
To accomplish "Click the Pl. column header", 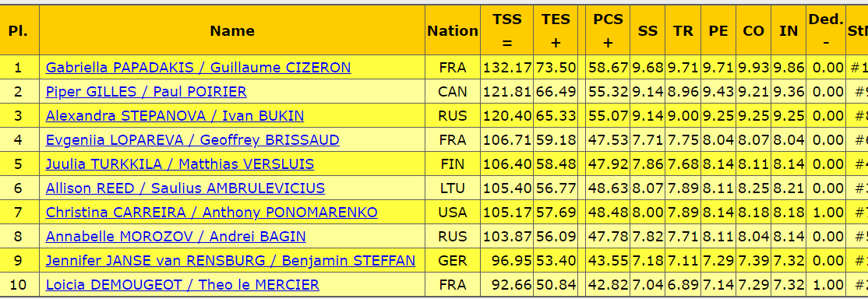I will pyautogui.click(x=18, y=30).
